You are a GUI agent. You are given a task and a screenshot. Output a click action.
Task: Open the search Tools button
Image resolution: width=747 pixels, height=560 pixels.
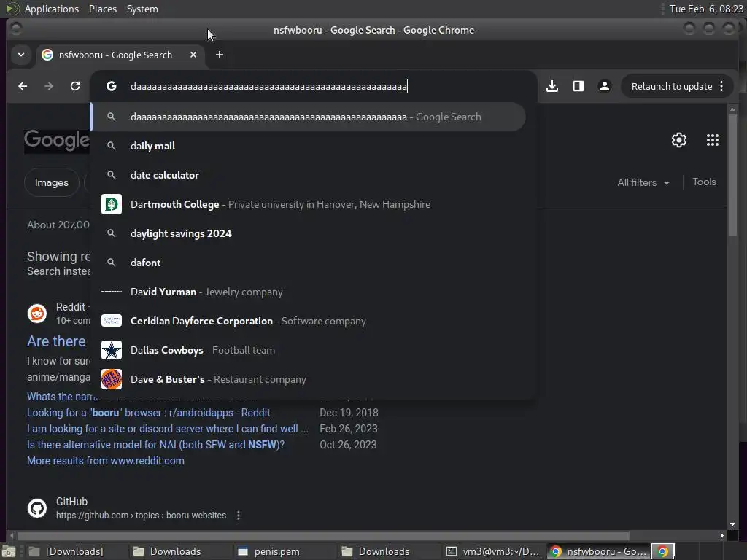[704, 182]
